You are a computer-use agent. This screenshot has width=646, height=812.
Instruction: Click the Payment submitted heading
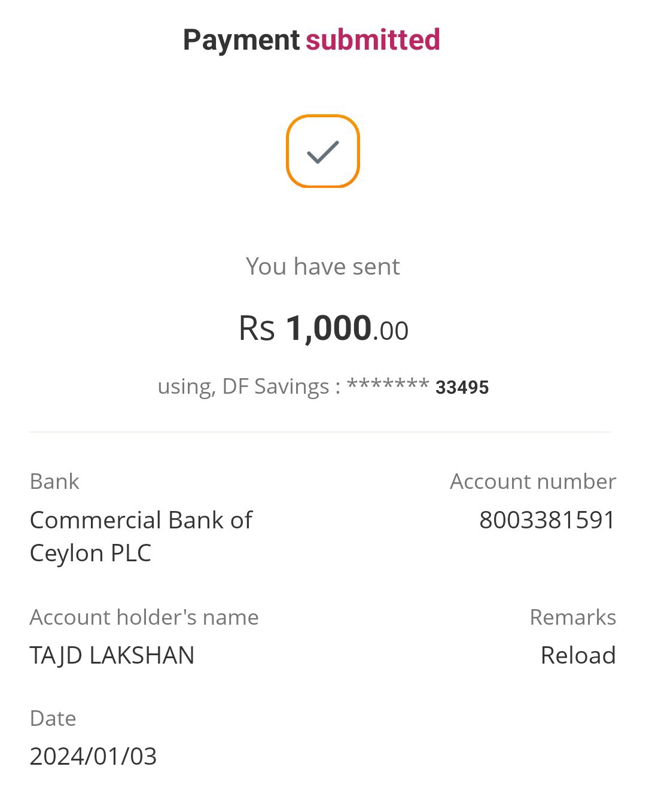[311, 40]
